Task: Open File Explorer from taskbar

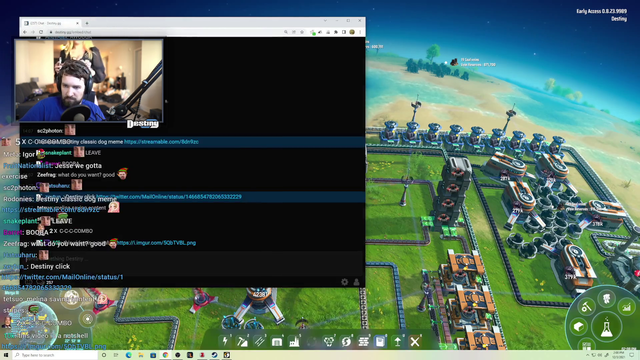Action: [141, 355]
